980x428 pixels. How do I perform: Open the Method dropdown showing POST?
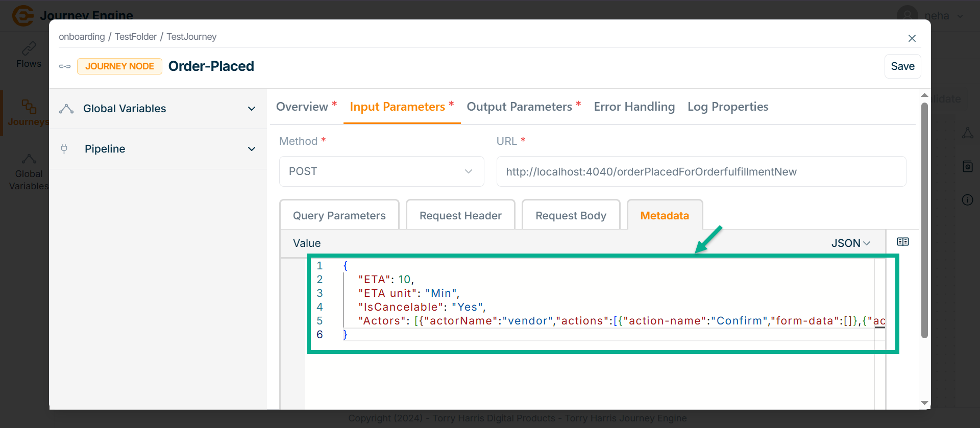[381, 171]
